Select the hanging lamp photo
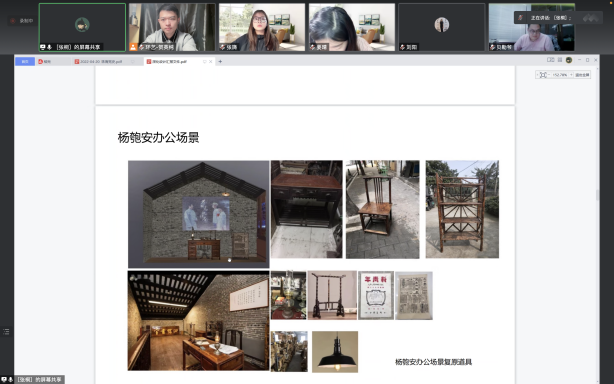The image size is (614, 384). point(335,352)
